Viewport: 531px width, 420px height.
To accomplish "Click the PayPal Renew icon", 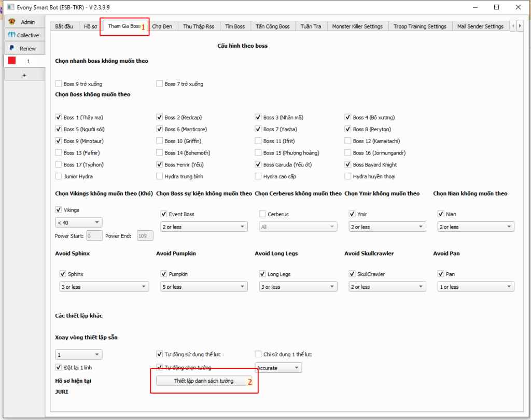I will pos(11,48).
